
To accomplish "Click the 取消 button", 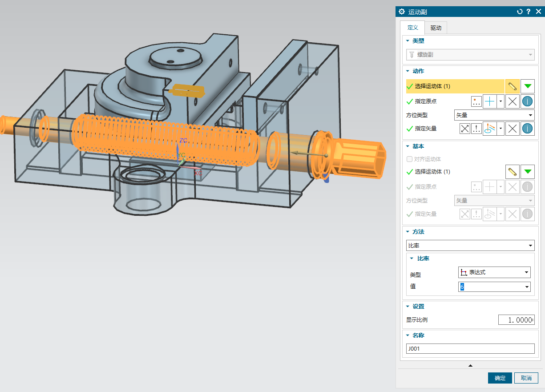I will point(526,378).
